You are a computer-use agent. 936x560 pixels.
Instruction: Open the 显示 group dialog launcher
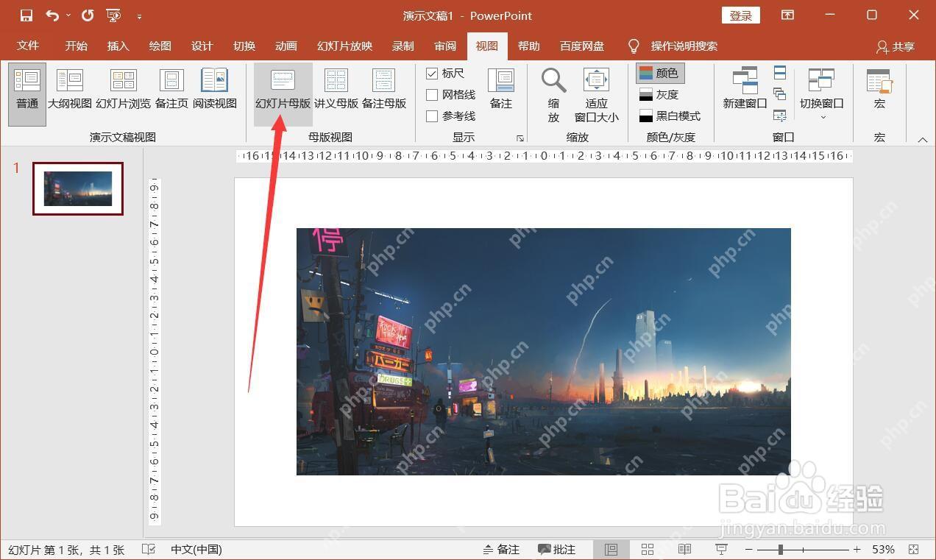pyautogui.click(x=520, y=138)
